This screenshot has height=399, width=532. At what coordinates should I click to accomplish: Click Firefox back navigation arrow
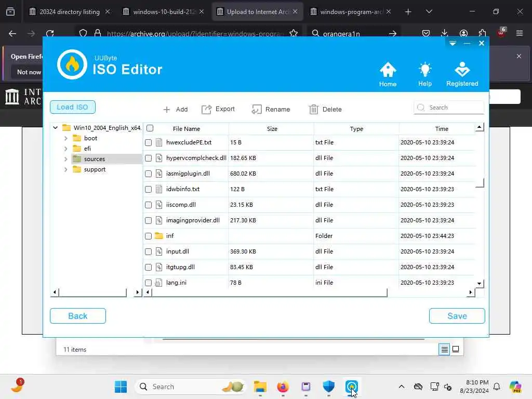(12, 33)
